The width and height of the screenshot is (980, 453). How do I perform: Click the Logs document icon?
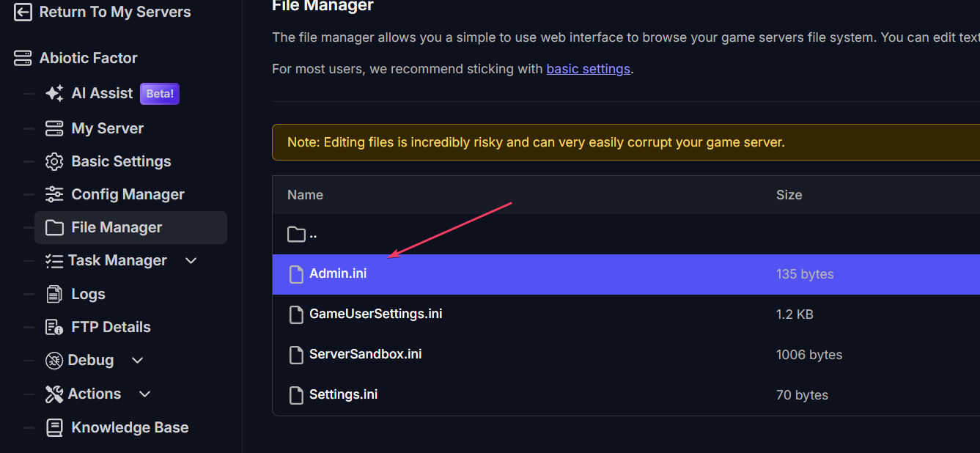pyautogui.click(x=54, y=294)
